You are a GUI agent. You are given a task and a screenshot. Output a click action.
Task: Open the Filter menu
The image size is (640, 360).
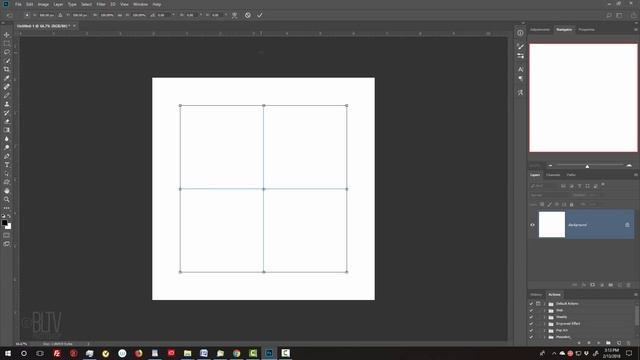101,4
